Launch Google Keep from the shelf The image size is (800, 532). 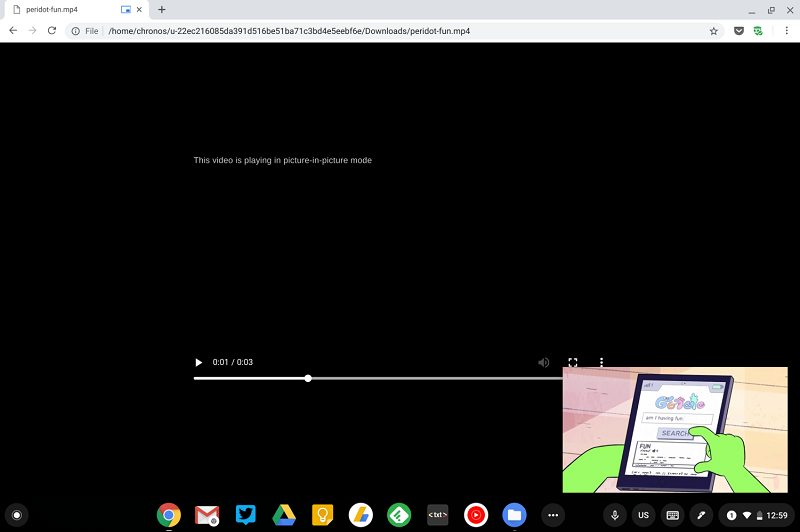(x=322, y=515)
